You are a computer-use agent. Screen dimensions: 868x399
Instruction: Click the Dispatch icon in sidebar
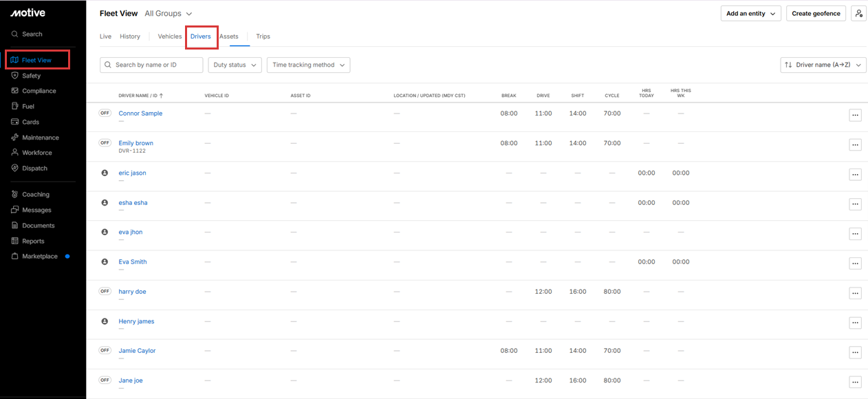point(15,169)
